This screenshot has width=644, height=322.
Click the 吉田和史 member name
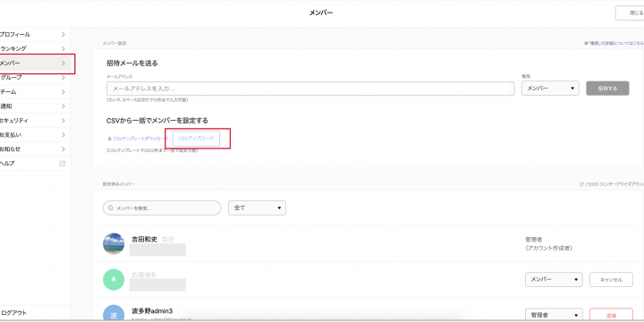145,239
